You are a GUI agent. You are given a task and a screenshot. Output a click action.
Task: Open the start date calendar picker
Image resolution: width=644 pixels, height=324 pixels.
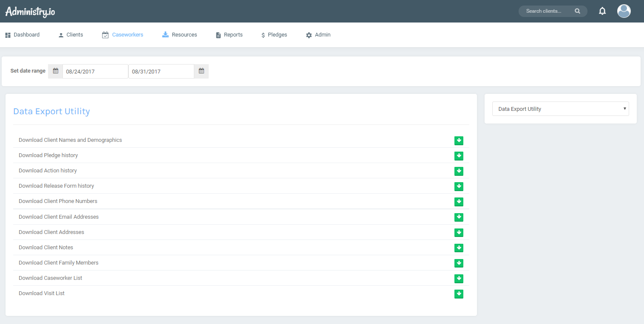click(55, 71)
